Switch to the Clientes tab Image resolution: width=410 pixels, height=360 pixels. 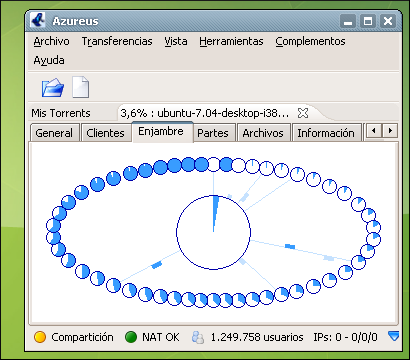[105, 133]
